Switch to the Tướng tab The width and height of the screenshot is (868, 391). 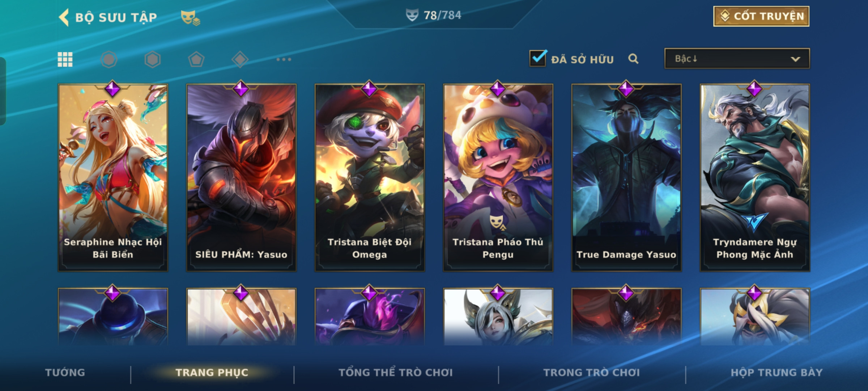click(x=65, y=373)
